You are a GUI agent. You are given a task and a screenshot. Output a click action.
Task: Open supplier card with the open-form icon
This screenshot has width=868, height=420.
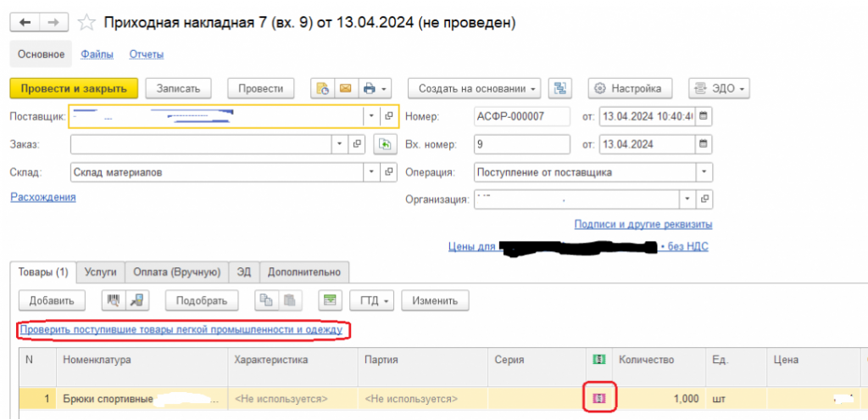pyautogui.click(x=388, y=116)
